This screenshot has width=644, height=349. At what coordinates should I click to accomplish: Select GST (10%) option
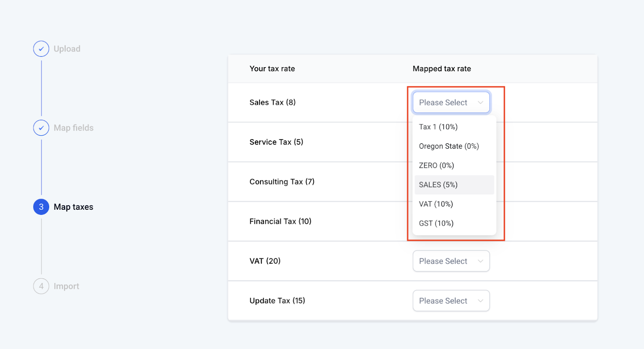436,223
